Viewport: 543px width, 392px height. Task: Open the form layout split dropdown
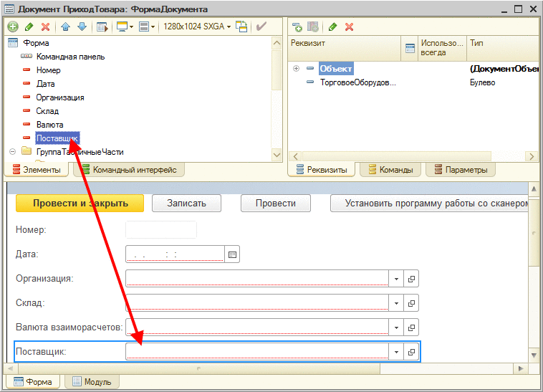146,27
